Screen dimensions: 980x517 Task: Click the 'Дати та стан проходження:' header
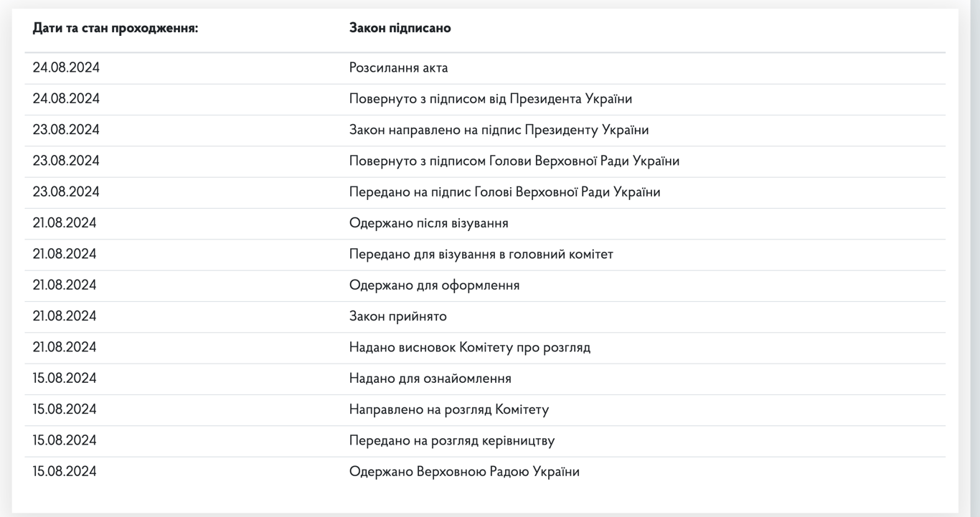[115, 28]
